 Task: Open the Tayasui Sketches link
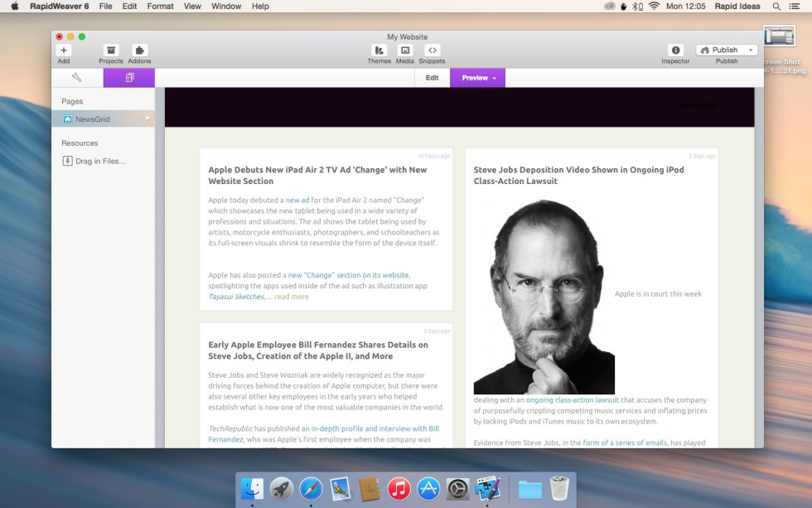[237, 297]
